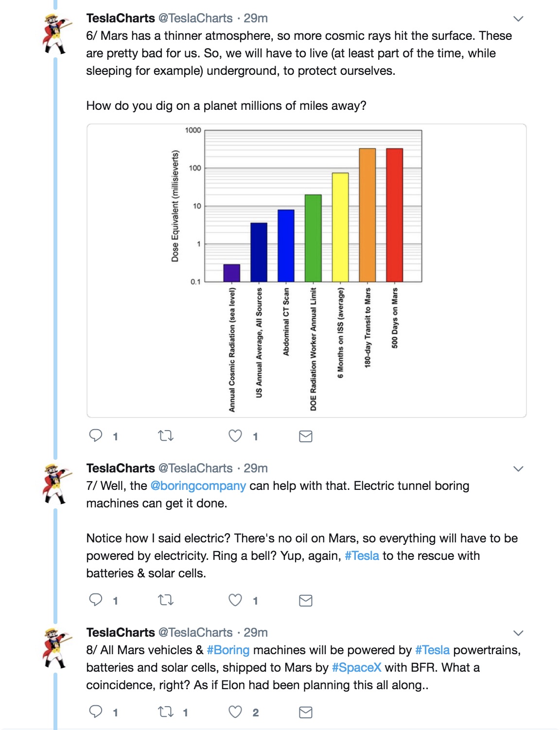The height and width of the screenshot is (730, 560).
Task: Expand the options chevron on tweet 7/
Action: coord(518,469)
